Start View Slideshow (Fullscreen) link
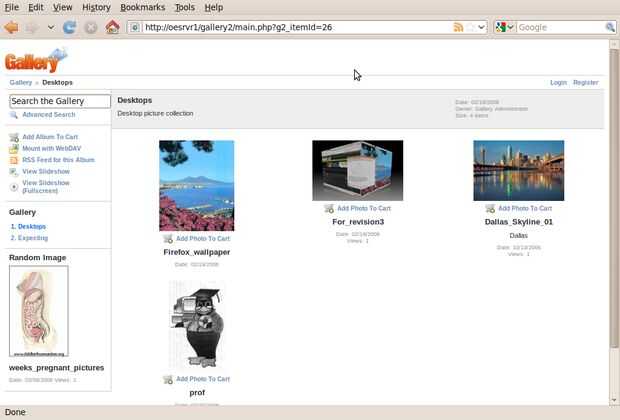Screen dimensions: 620x420 46,187
